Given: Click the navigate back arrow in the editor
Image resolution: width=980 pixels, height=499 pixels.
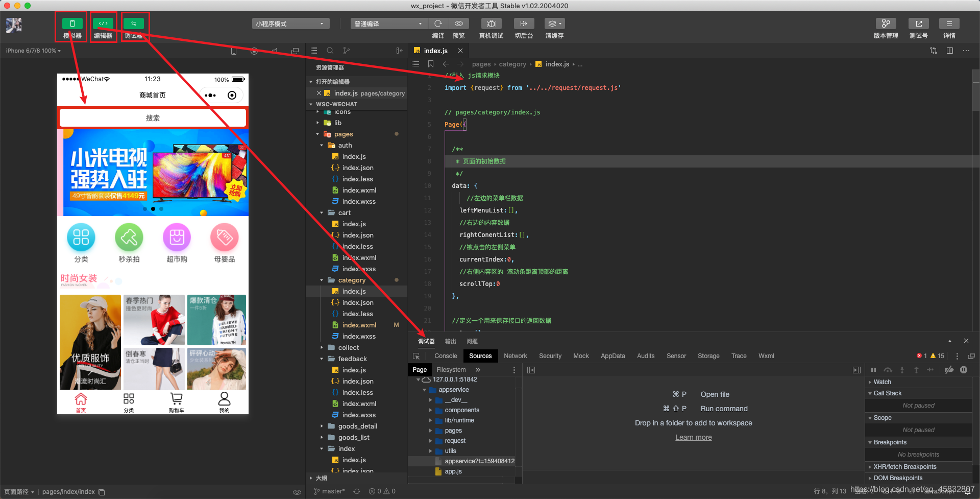Looking at the screenshot, I should point(446,64).
